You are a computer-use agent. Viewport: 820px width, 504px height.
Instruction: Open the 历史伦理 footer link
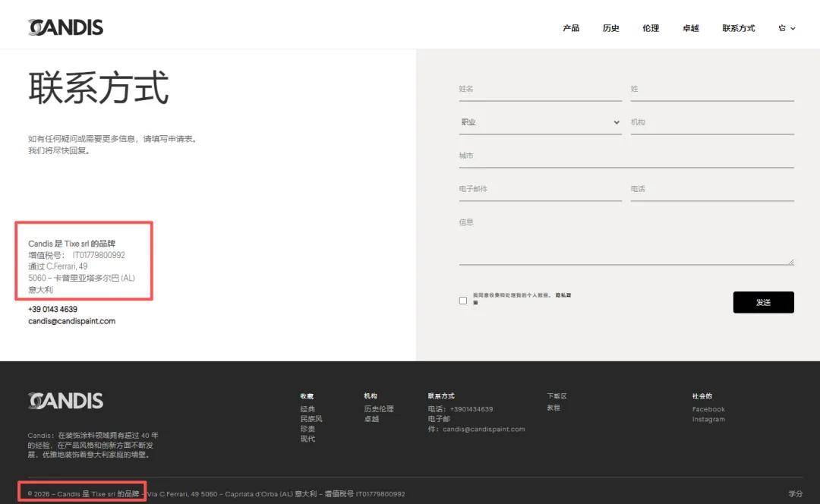click(x=379, y=409)
